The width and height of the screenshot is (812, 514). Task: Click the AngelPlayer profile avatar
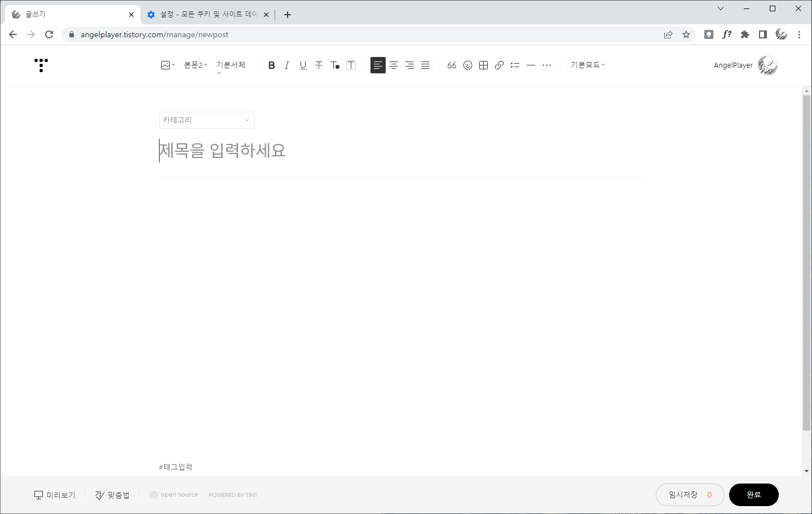tap(767, 65)
